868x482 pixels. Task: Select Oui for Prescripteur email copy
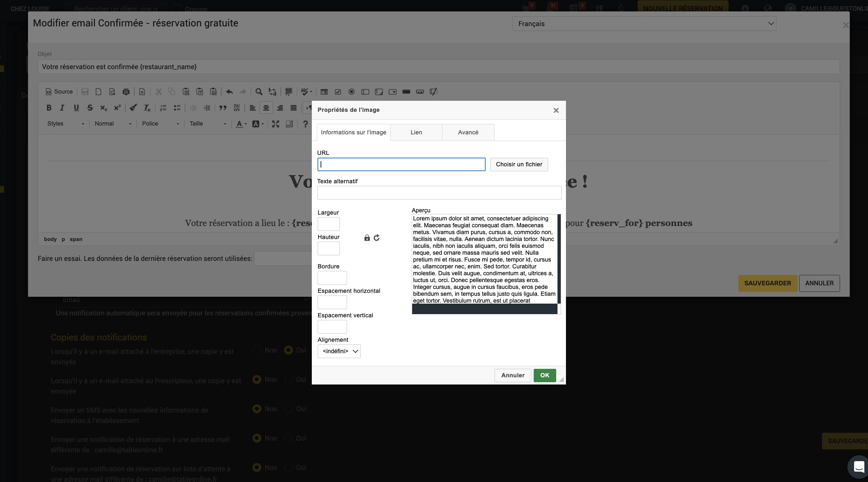pyautogui.click(x=288, y=380)
